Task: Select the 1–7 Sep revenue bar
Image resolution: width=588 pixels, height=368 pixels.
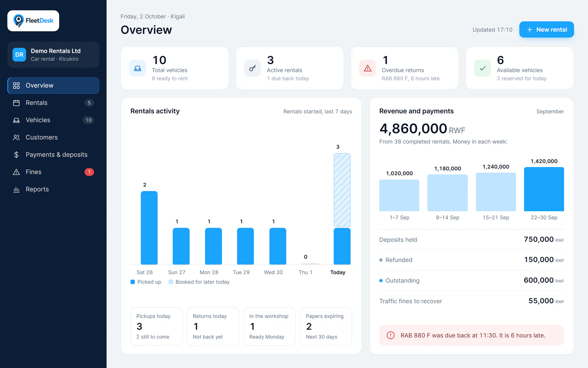Action: [399, 195]
